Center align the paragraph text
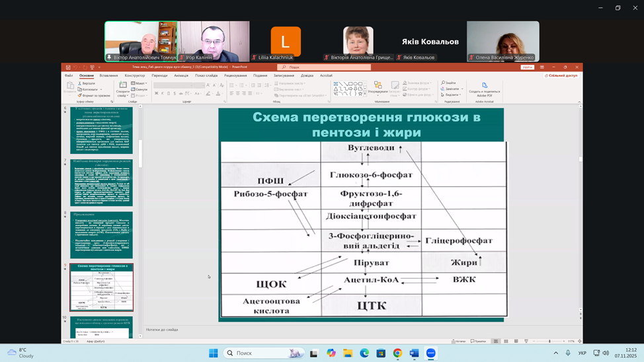 (238, 93)
